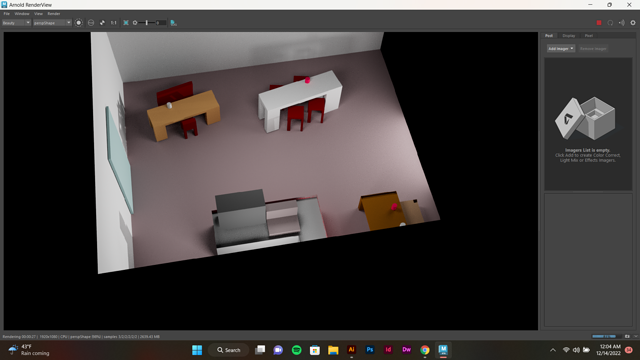Toggle the crop region icon
Image resolution: width=640 pixels, height=360 pixels.
coord(126,23)
